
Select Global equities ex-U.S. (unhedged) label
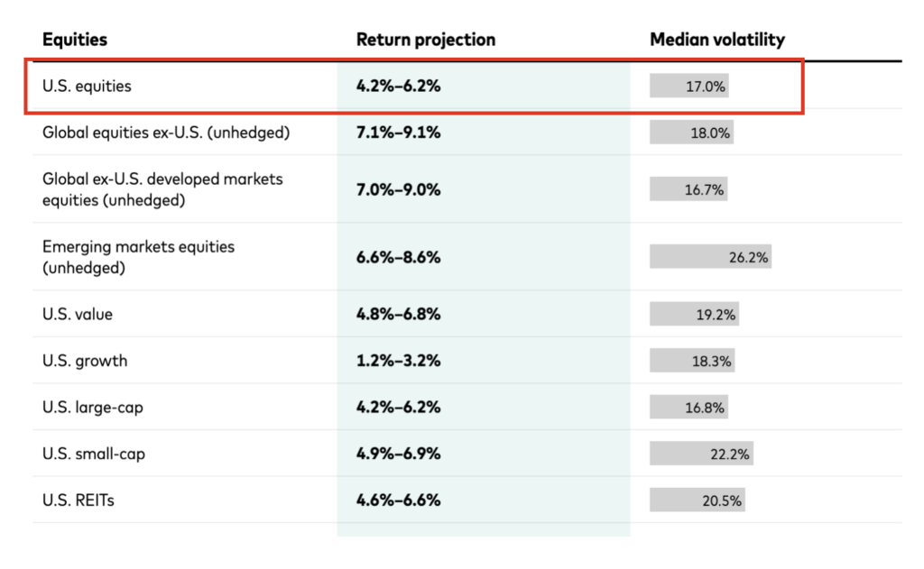(166, 133)
